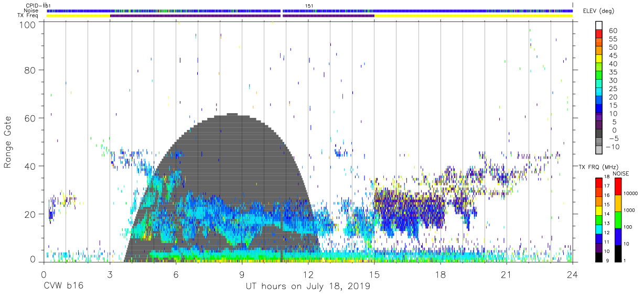The image size is (644, 297).
Task: Pick dark gray ELEV swatch between 0 and -5
Action: pos(599,134)
